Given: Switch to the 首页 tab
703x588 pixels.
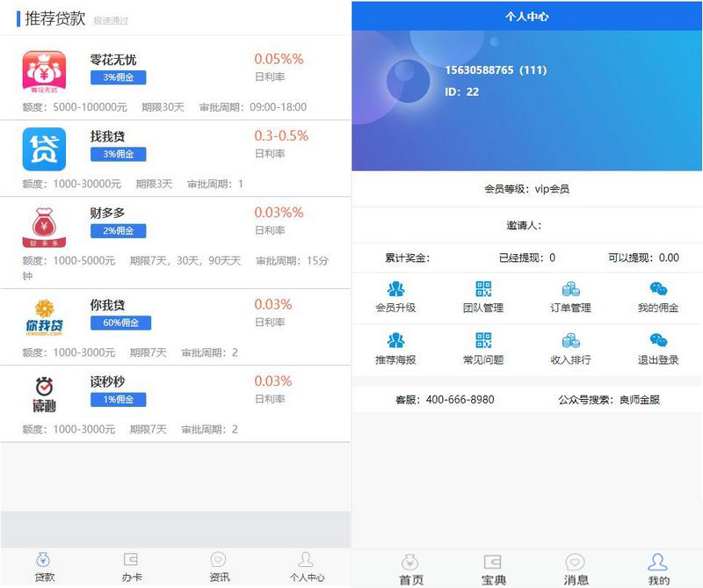Looking at the screenshot, I should 409,567.
